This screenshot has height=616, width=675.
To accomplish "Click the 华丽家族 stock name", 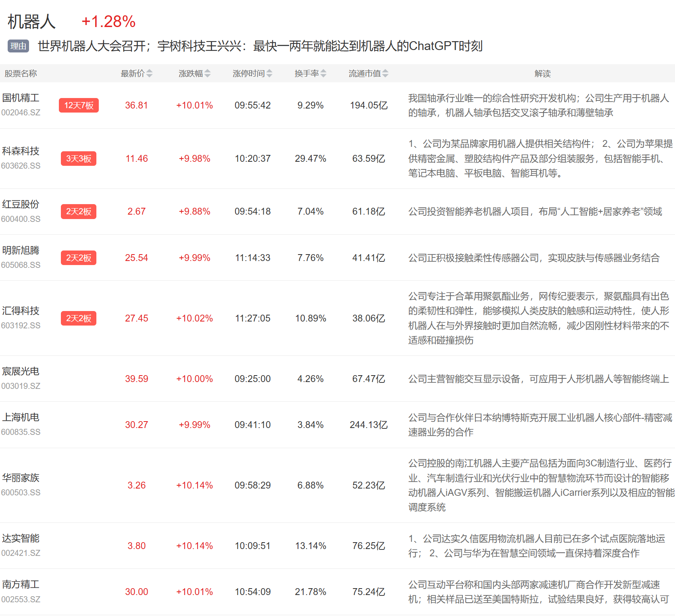I will point(21,478).
